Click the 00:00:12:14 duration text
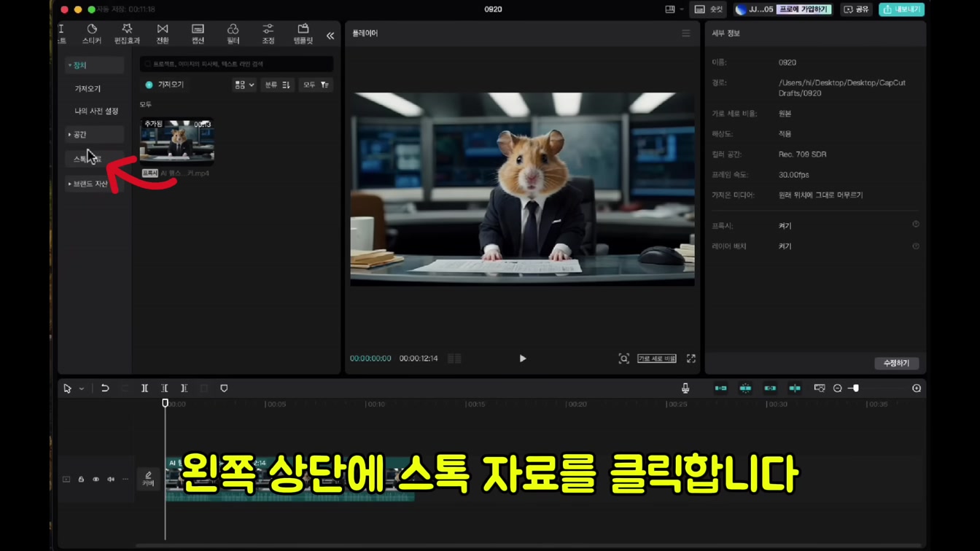The width and height of the screenshot is (980, 551). [419, 359]
